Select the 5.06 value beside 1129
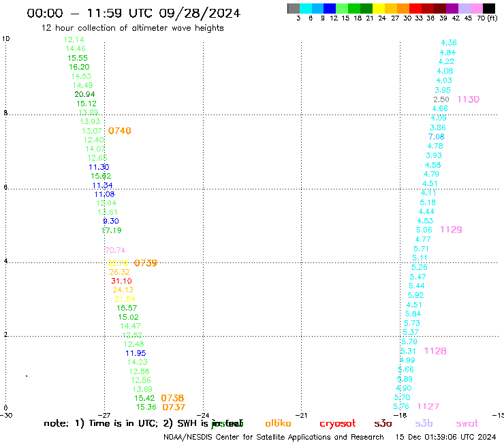This screenshot has width=504, height=443. click(x=424, y=230)
